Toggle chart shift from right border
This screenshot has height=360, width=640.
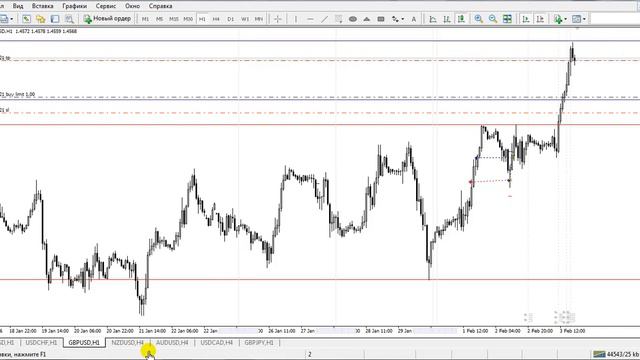point(540,19)
